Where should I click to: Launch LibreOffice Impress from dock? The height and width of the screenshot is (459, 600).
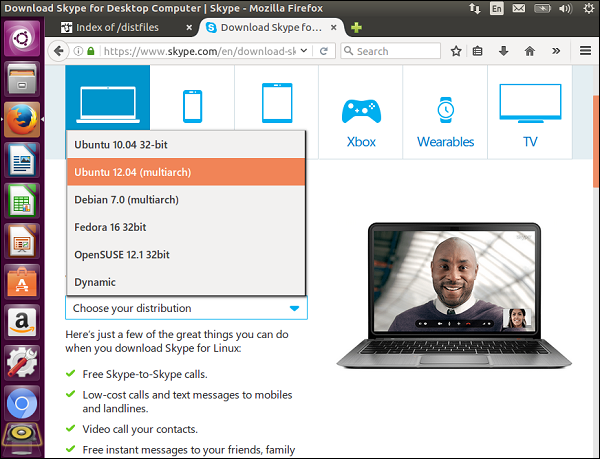(22, 241)
